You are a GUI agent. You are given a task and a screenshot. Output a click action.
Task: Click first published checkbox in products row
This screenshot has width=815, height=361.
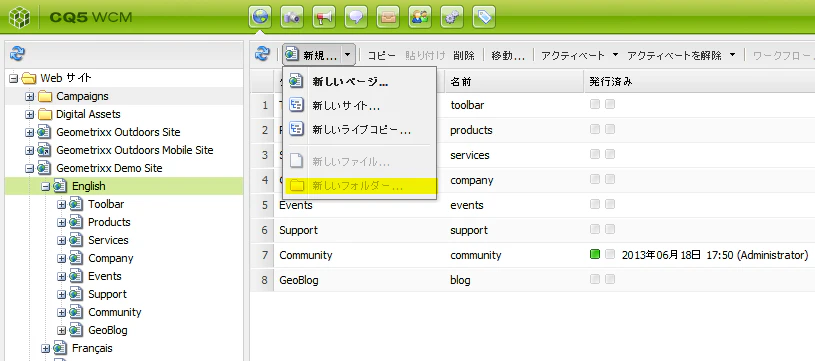coord(595,129)
